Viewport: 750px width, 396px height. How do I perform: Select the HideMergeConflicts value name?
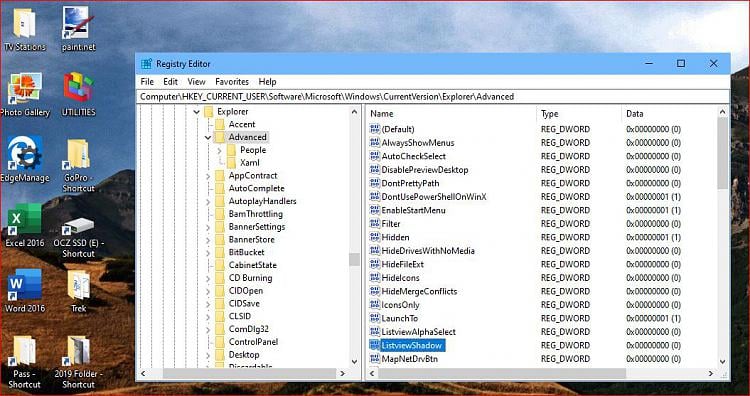tap(419, 291)
